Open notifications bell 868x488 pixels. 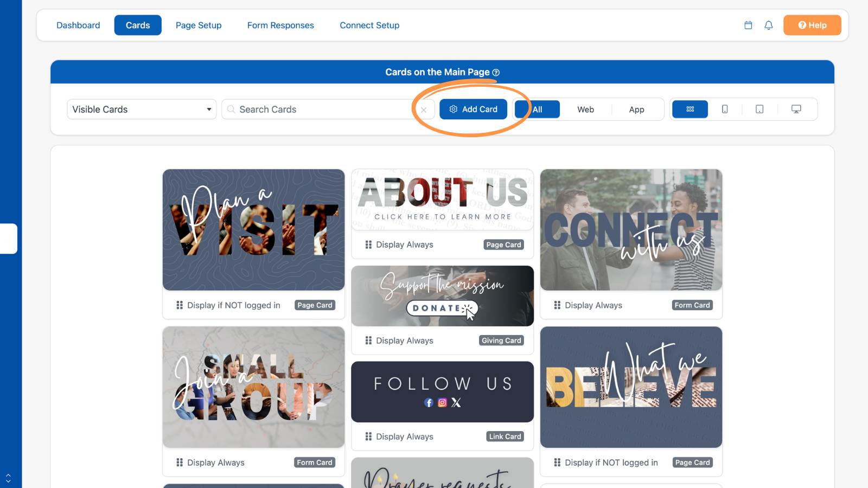point(769,25)
